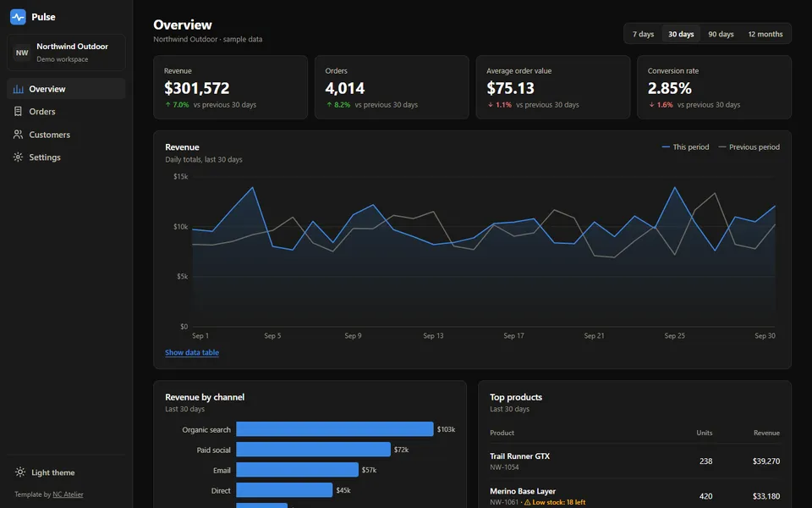Click the Pulse logo icon

pos(18,17)
